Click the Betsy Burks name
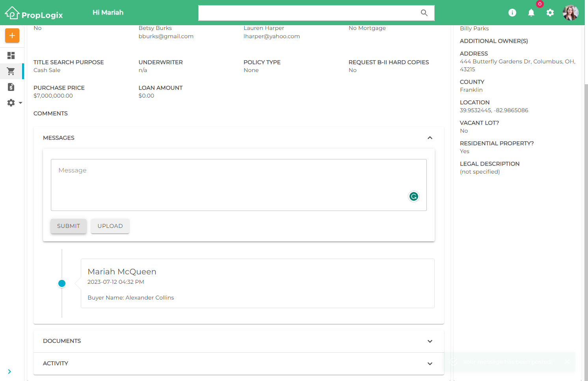This screenshot has width=588, height=381. coord(155,28)
